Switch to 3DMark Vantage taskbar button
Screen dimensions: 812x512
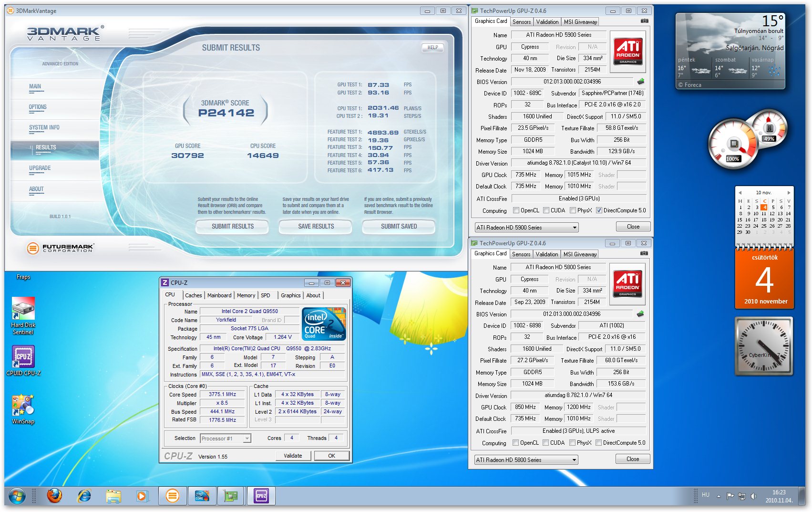click(x=173, y=496)
